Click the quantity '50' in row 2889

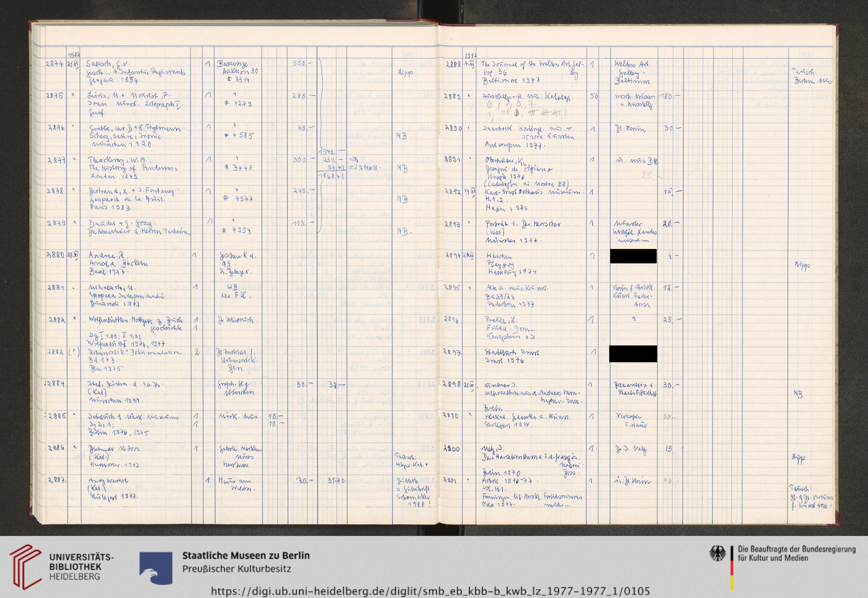click(x=594, y=96)
